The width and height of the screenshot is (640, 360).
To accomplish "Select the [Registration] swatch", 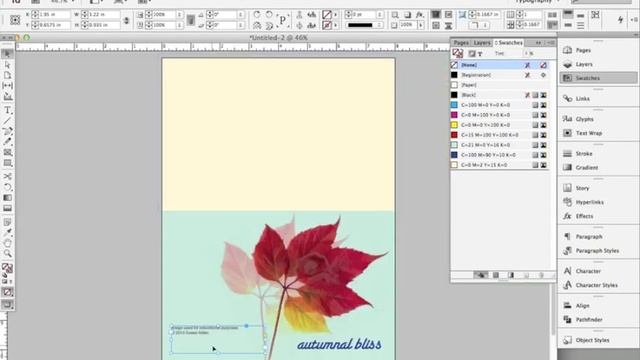I will [x=500, y=75].
